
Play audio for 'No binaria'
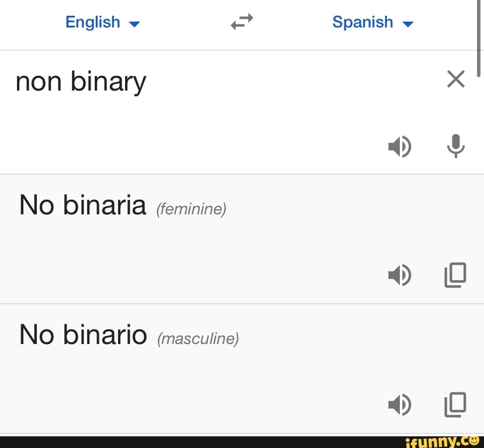pos(400,275)
